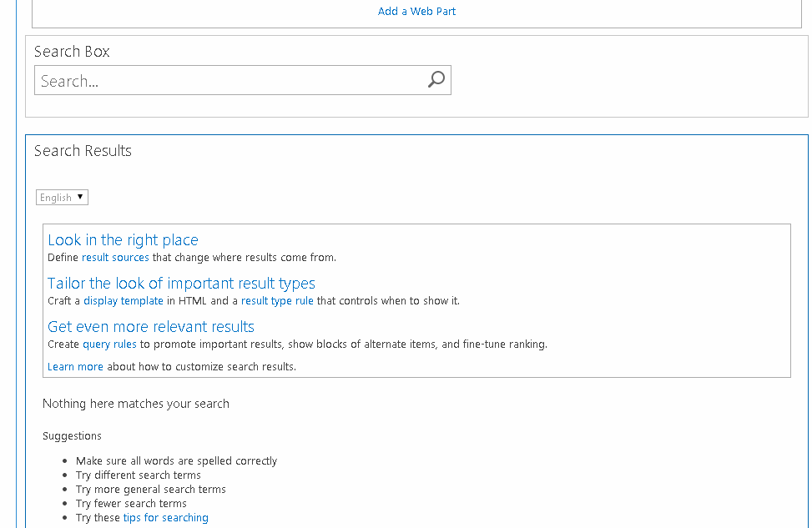
Task: Follow the 'query rules' link
Action: point(110,344)
